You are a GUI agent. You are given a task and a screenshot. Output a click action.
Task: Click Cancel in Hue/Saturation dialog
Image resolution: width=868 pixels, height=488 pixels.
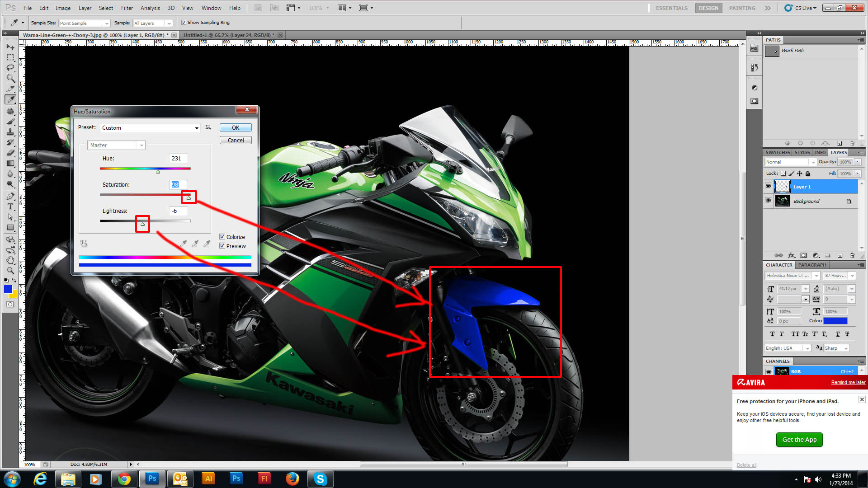pos(236,141)
